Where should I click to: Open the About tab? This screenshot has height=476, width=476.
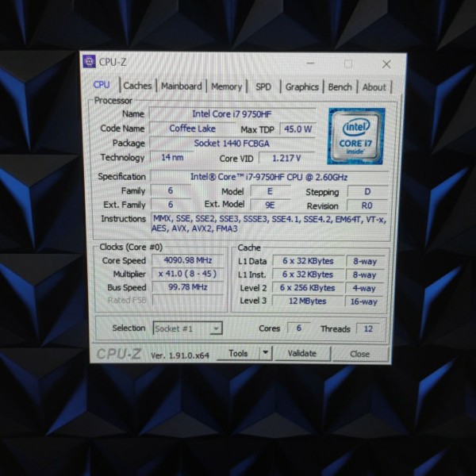tap(374, 88)
